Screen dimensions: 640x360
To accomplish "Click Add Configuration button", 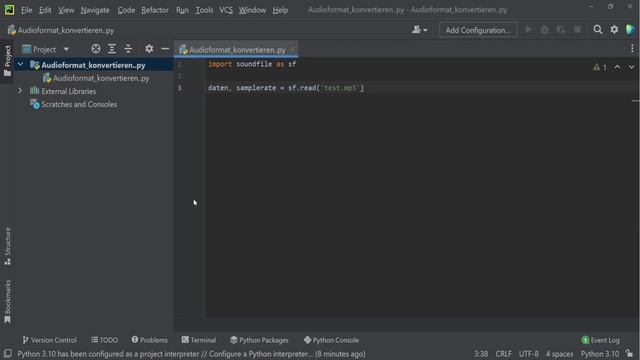I will point(478,30).
